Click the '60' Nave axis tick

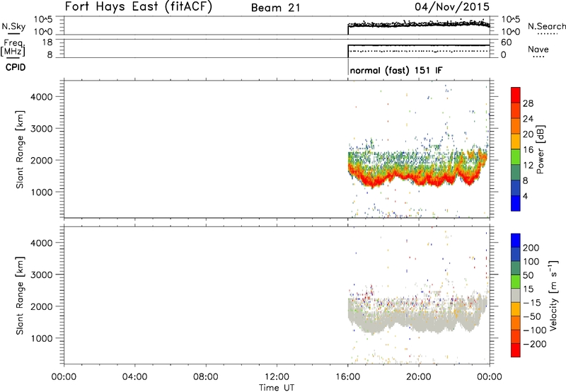(x=507, y=42)
